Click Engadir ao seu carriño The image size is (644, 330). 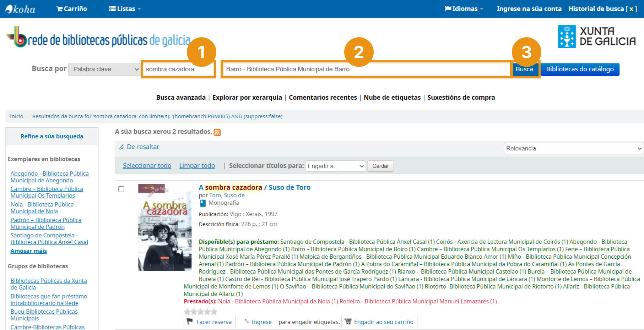click(x=379, y=322)
